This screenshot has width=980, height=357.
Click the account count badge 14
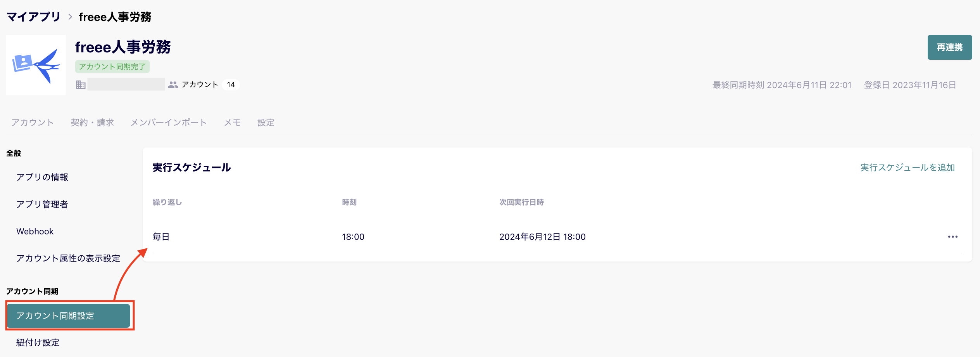tap(231, 85)
